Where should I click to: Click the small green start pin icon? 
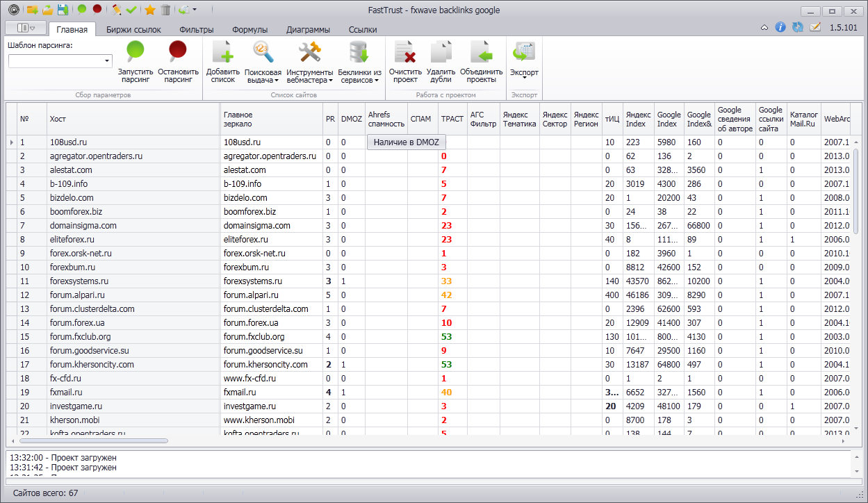(x=82, y=10)
